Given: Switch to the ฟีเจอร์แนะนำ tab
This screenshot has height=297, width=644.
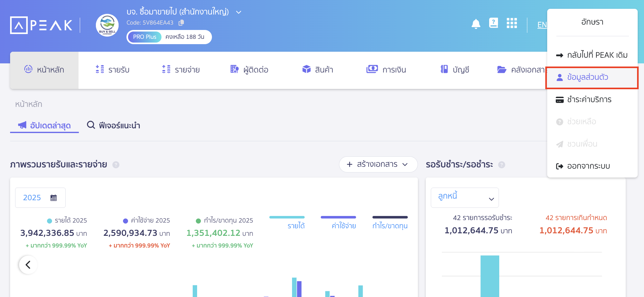Looking at the screenshot, I should click(114, 125).
